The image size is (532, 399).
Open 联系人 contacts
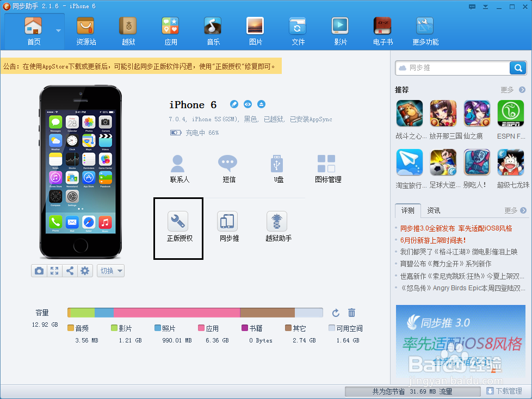coord(179,169)
